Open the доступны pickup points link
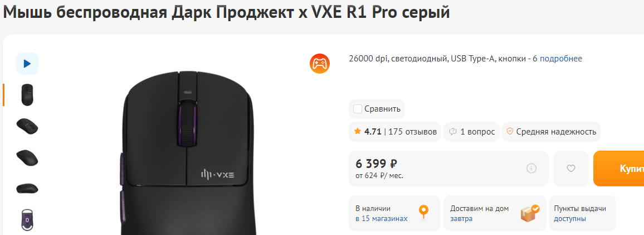This screenshot has height=235, width=644. tap(570, 219)
